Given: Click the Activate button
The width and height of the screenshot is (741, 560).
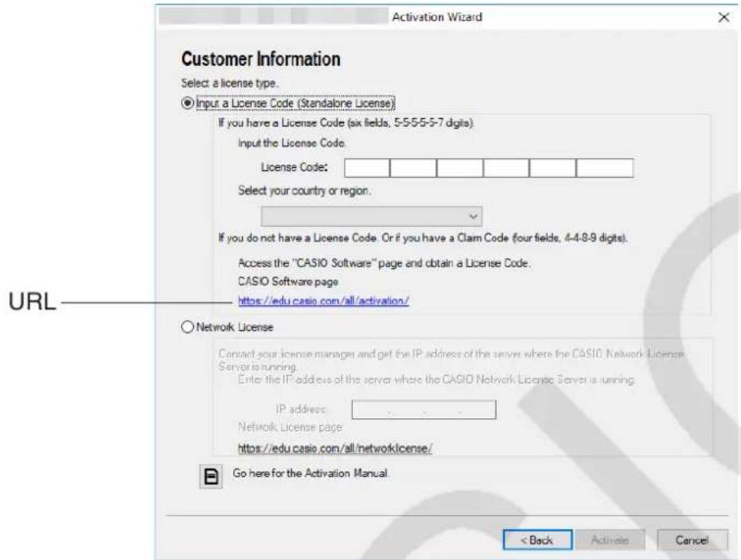Looking at the screenshot, I should coord(610,540).
